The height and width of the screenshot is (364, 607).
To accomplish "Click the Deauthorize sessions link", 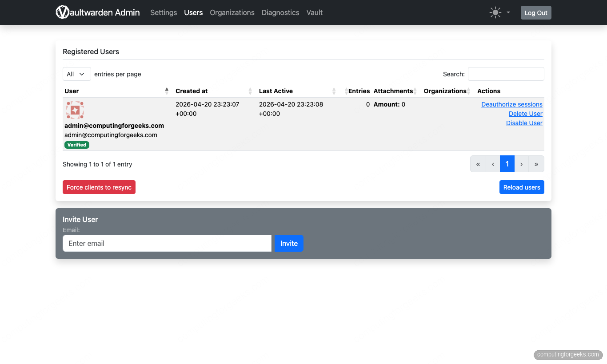I will click(511, 104).
